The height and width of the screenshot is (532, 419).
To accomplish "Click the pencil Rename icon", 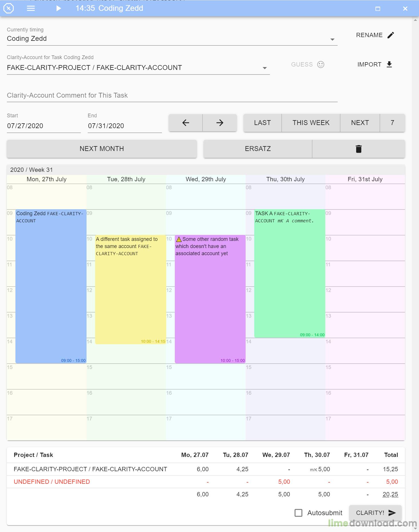I will pos(391,35).
